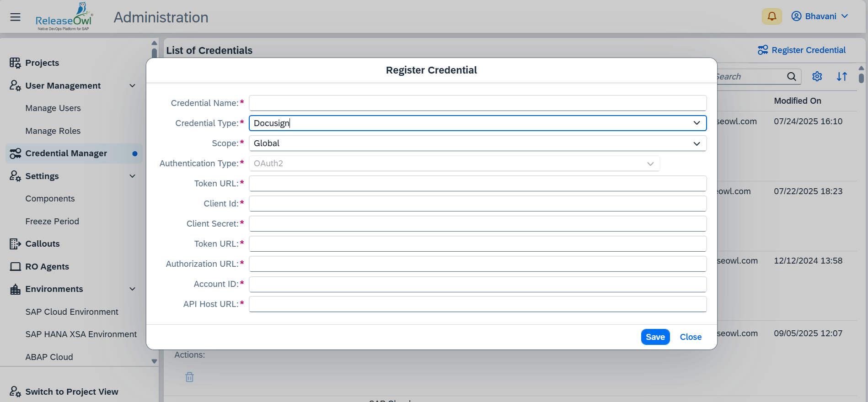868x402 pixels.
Task: Open Manage Roles in sidebar
Action: coord(53,131)
